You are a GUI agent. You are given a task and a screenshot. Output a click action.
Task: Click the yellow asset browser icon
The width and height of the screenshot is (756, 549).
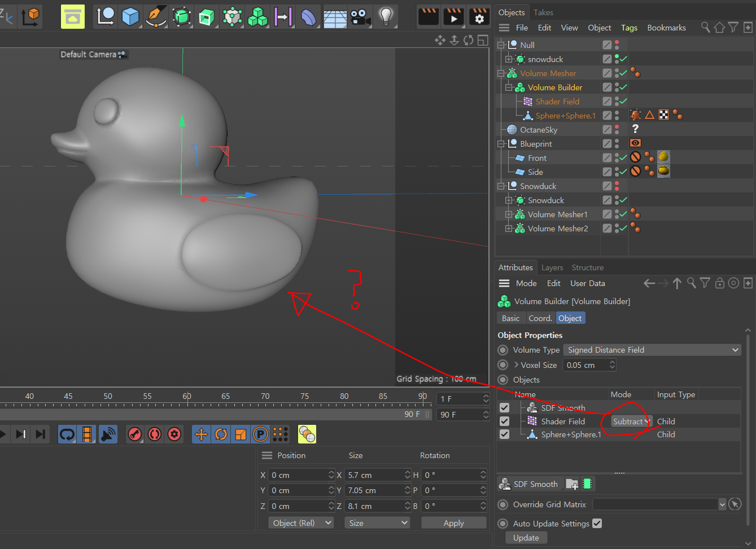73,17
